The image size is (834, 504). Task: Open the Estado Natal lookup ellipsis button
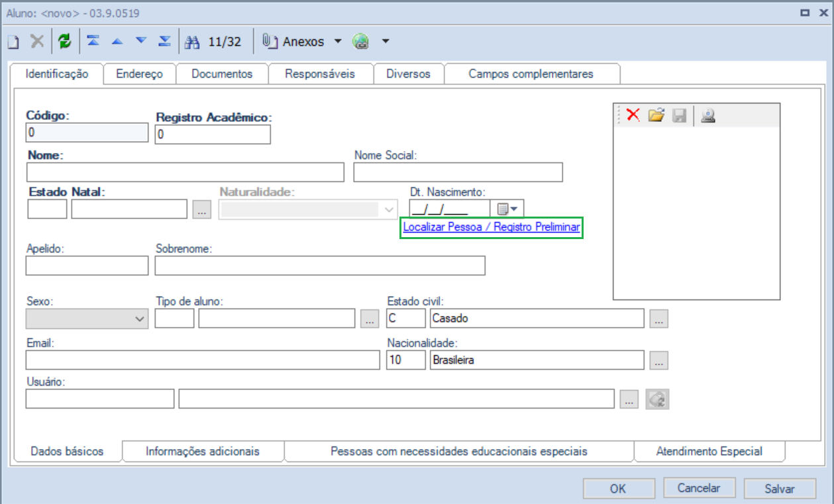(202, 209)
